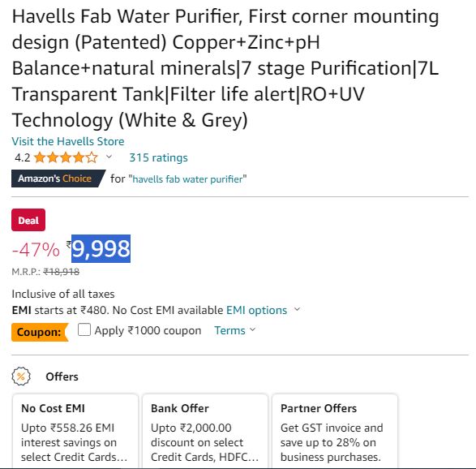This screenshot has width=476, height=469.
Task: Click the Amazon's Choice badge
Action: (58, 179)
